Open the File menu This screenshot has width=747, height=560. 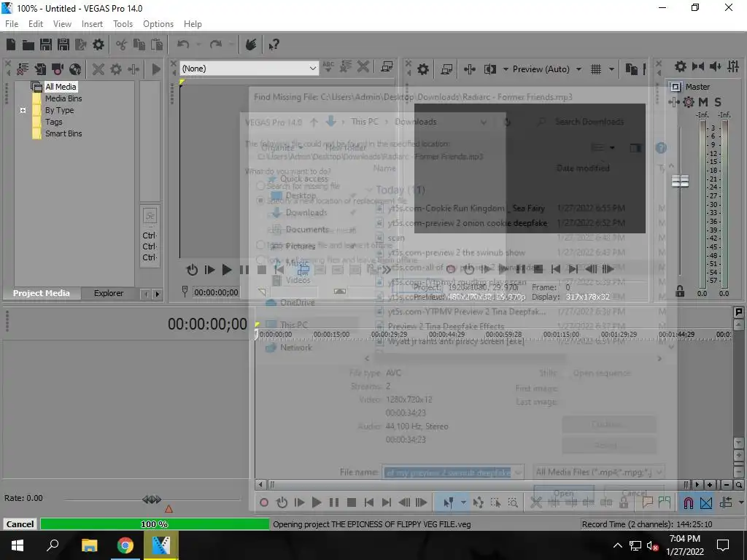tap(12, 24)
